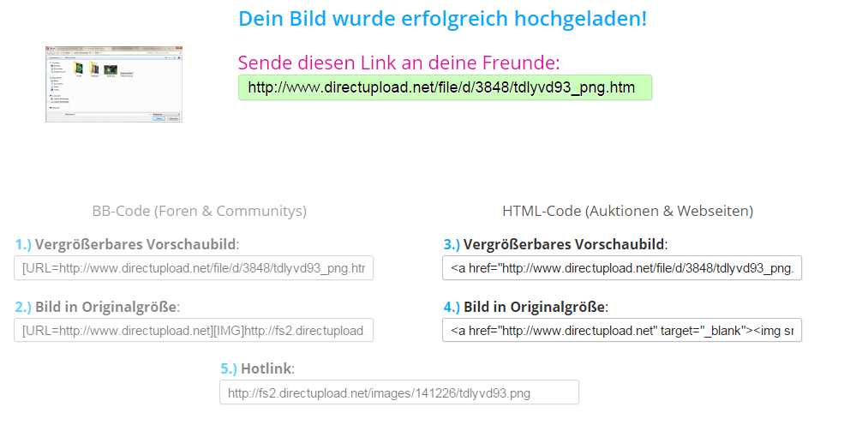Select HTML Vergrößerbares Vorschaubild code field
This screenshot has height=431, width=868.
click(622, 268)
